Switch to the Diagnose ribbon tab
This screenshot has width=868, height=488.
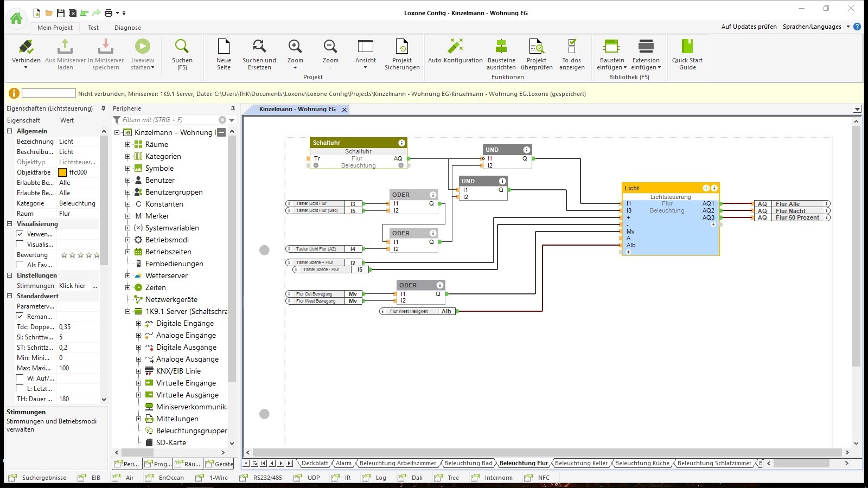pyautogui.click(x=127, y=28)
